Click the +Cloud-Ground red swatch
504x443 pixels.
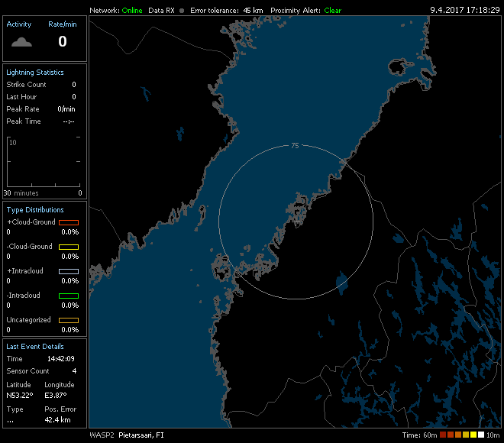click(x=69, y=222)
